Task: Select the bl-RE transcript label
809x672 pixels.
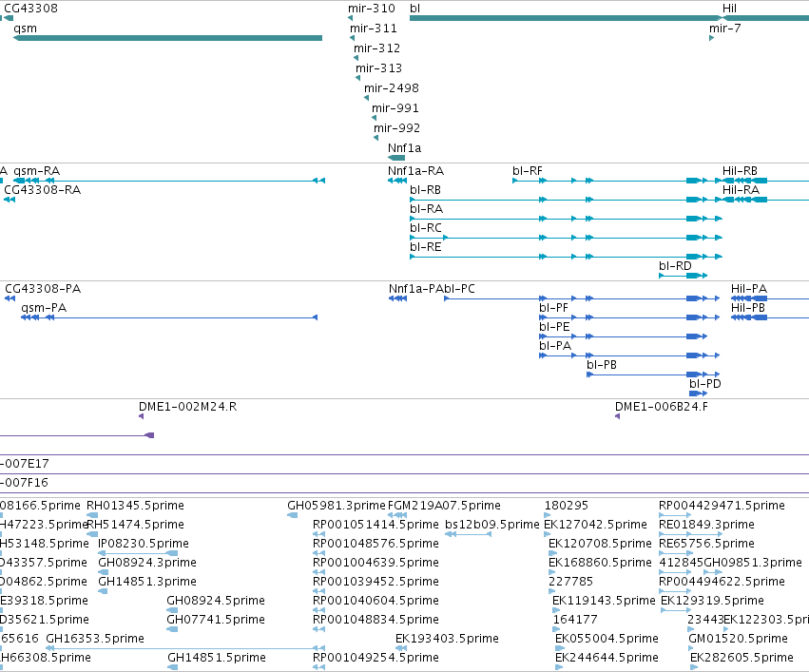Action: (426, 247)
